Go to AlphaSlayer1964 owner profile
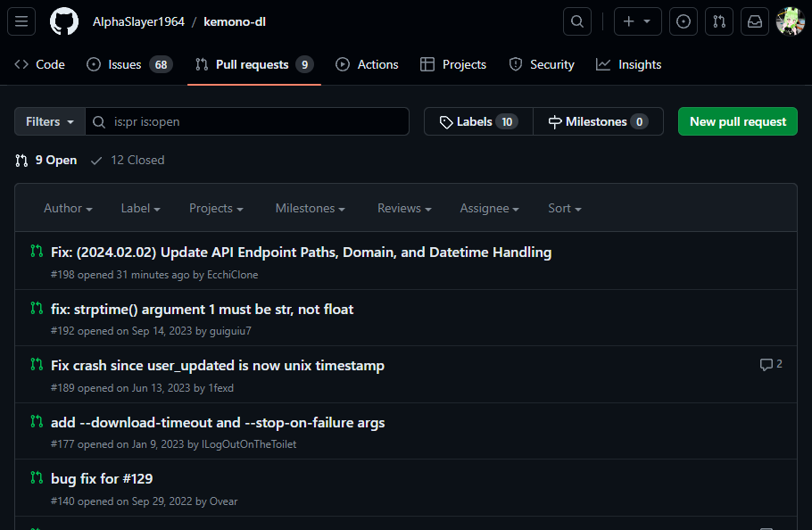 (138, 21)
